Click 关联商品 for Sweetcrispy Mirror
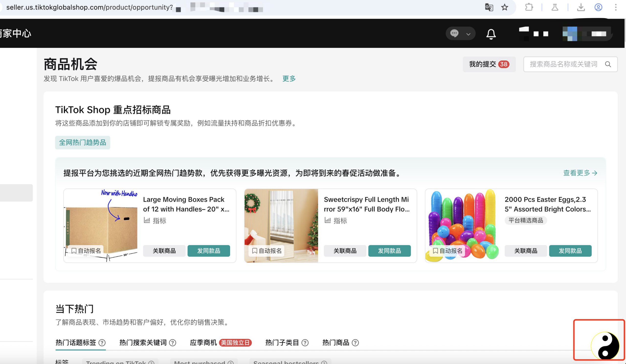This screenshot has height=364, width=626. coord(345,251)
